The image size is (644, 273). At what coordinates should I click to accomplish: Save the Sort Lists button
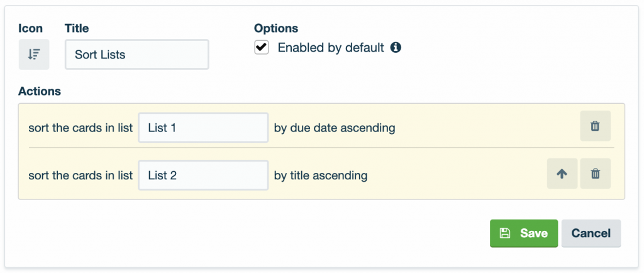coord(524,233)
